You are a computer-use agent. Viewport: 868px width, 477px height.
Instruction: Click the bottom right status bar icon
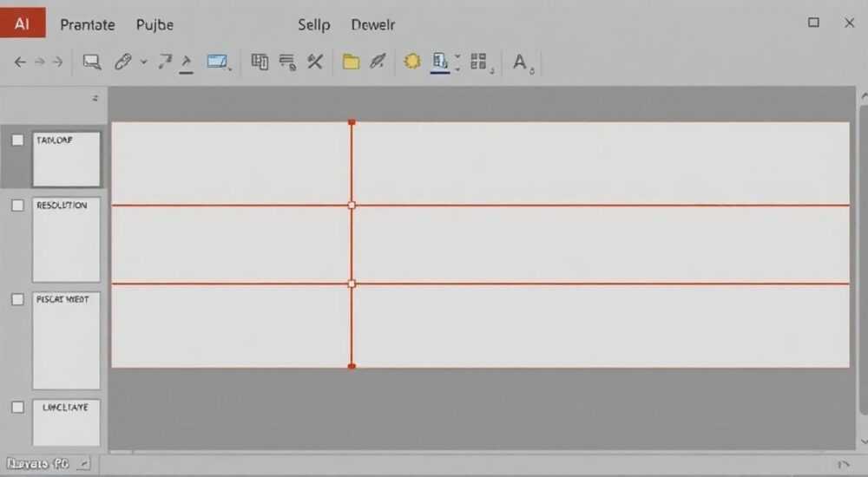point(843,464)
